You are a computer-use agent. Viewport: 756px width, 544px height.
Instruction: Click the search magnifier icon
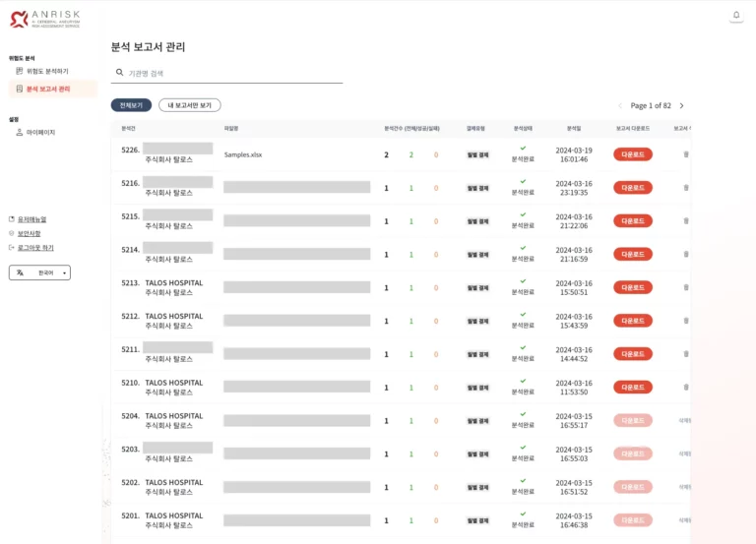[120, 73]
